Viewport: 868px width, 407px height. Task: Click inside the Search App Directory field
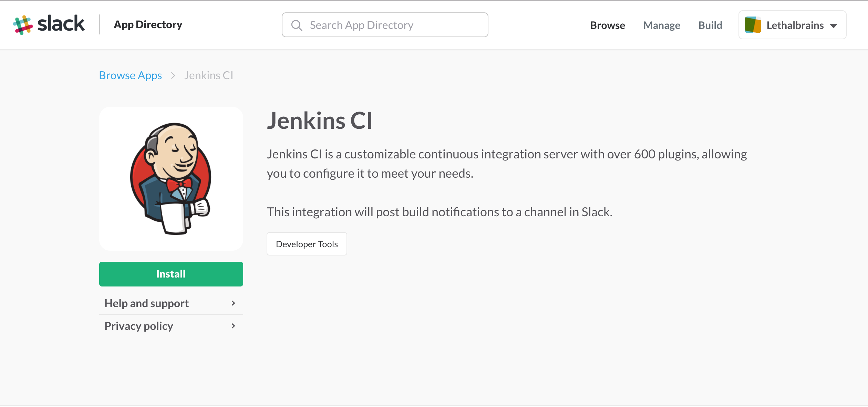tap(379, 25)
